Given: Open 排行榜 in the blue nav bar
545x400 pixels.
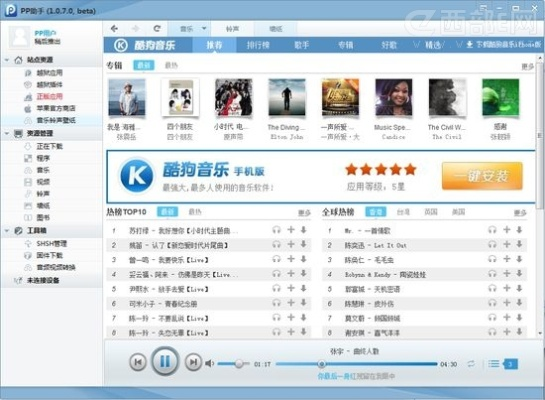Looking at the screenshot, I should click(258, 45).
